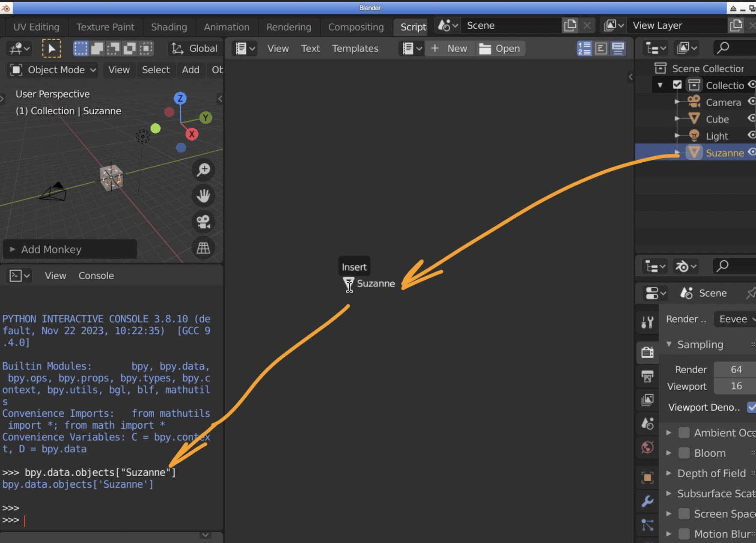756x543 pixels.
Task: Switch perspective/orthographic grid icon
Action: pyautogui.click(x=203, y=248)
